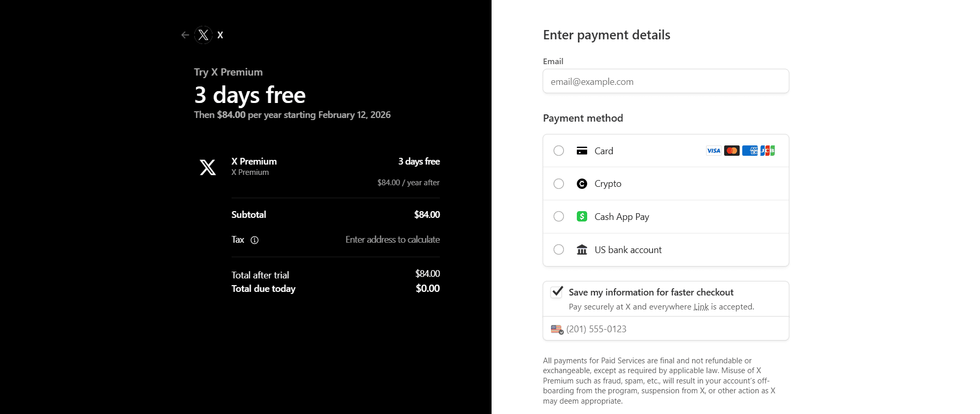
Task: Click the Mastercard logo
Action: [x=732, y=151]
